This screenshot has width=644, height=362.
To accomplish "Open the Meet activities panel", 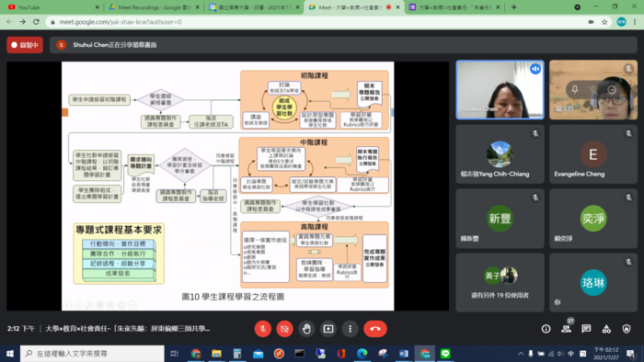I will [x=606, y=329].
